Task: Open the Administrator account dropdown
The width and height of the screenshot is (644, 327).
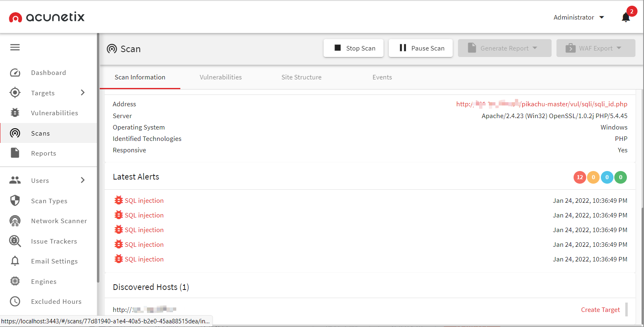Action: 578,17
